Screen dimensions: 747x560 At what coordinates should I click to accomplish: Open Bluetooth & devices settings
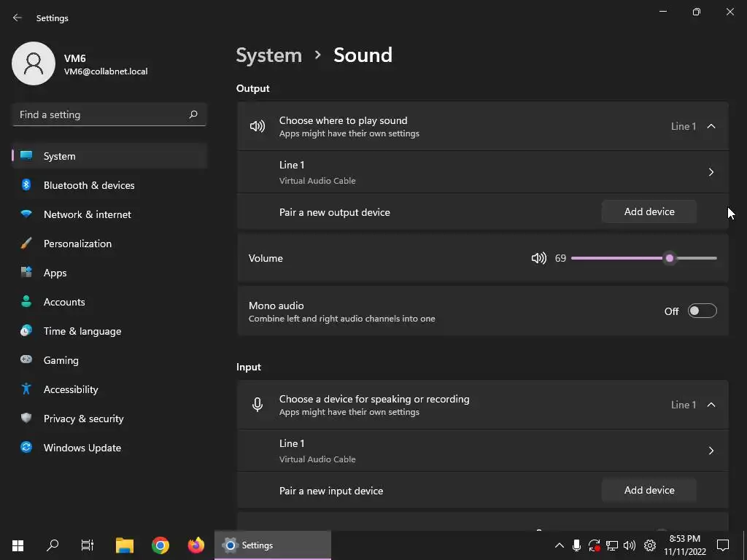[x=109, y=185]
